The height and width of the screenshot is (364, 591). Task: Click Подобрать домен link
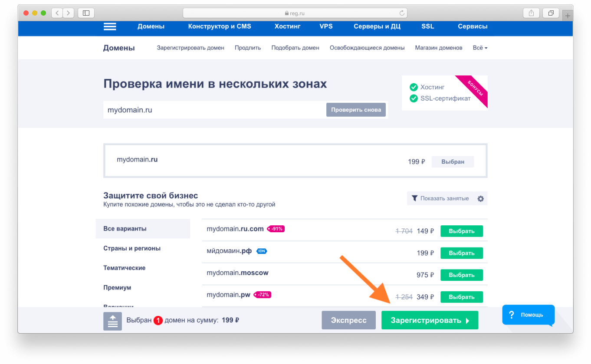coord(295,48)
